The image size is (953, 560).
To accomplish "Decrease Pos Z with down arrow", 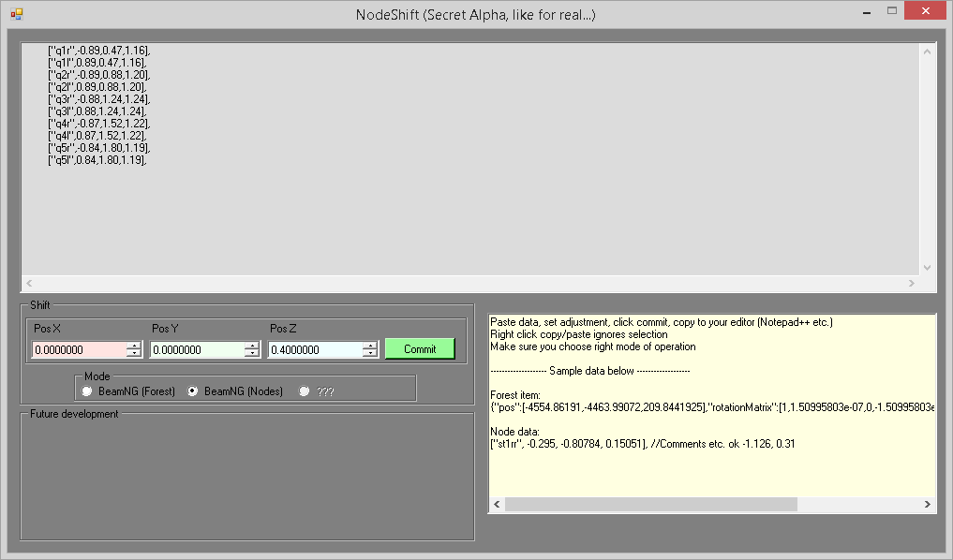I will 369,353.
